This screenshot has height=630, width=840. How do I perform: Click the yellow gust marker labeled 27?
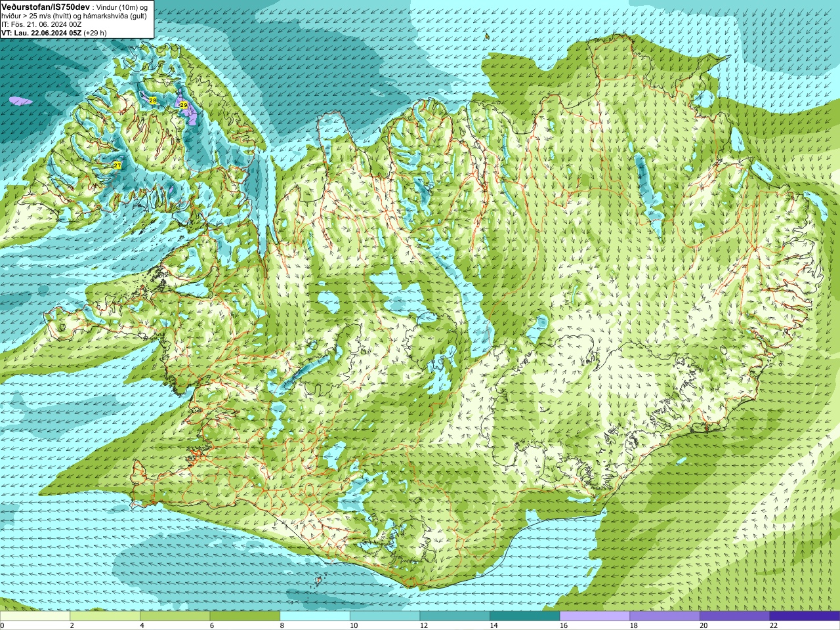[x=117, y=165]
